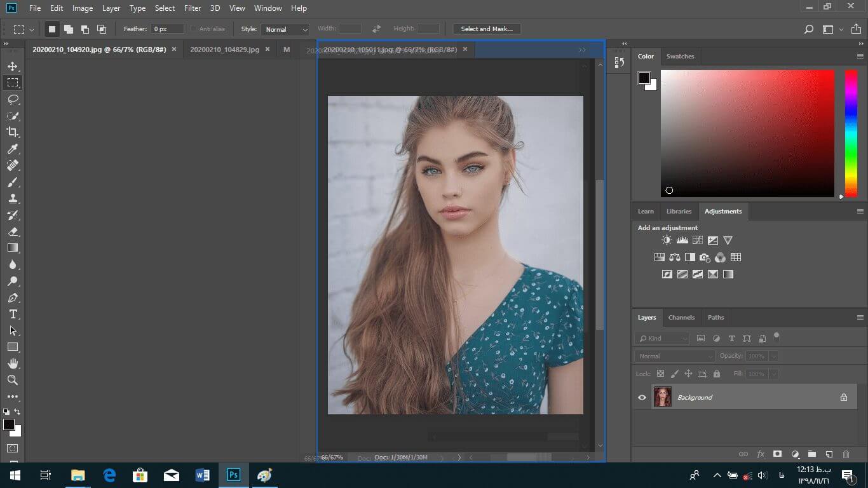Select the Spot Healing Brush tool
The height and width of the screenshot is (488, 868).
point(13,165)
